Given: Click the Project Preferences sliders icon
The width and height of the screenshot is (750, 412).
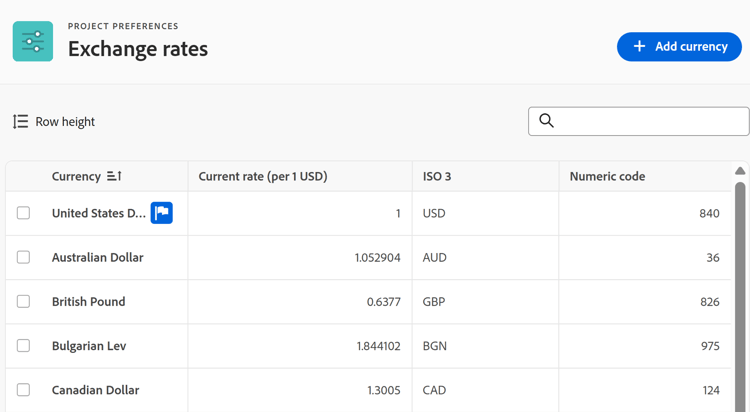Looking at the screenshot, I should coord(33,41).
